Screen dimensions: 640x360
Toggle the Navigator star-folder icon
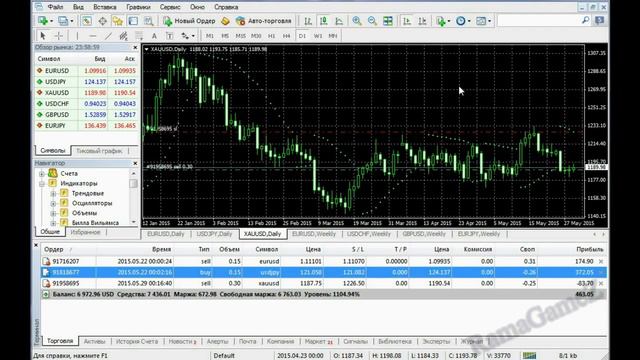point(118,20)
